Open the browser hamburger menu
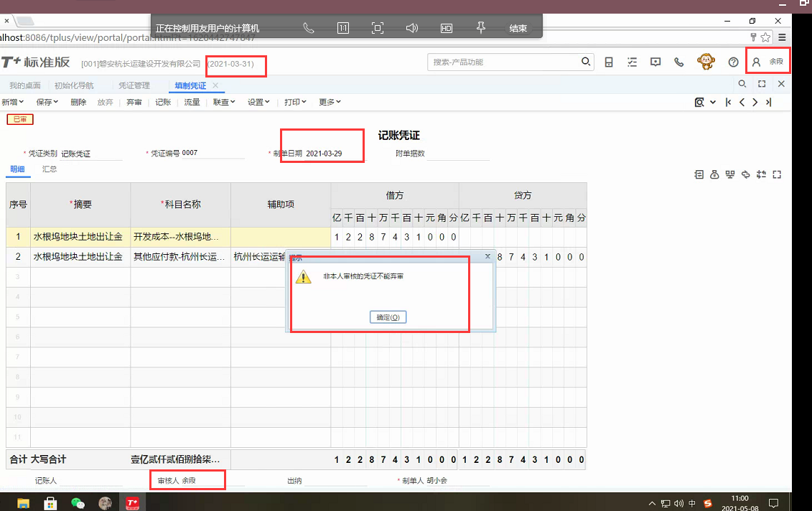812x511 pixels. tap(782, 37)
